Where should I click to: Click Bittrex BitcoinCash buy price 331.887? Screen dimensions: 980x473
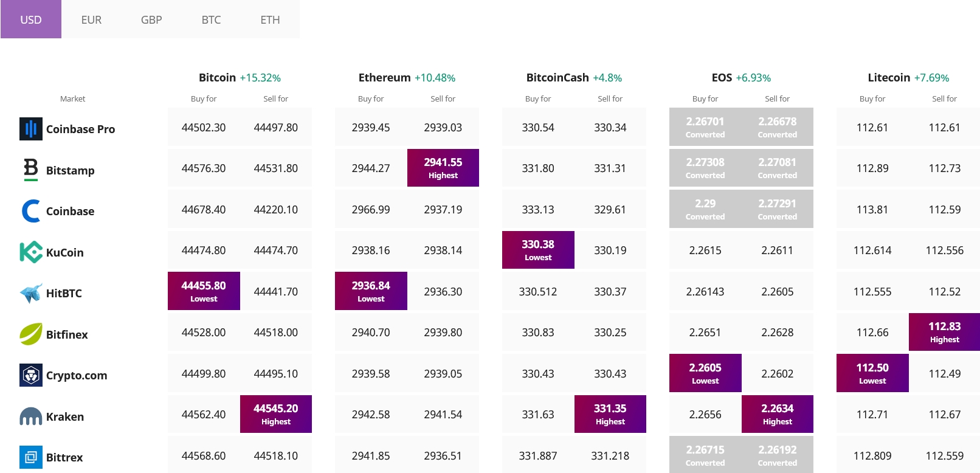[538, 456]
